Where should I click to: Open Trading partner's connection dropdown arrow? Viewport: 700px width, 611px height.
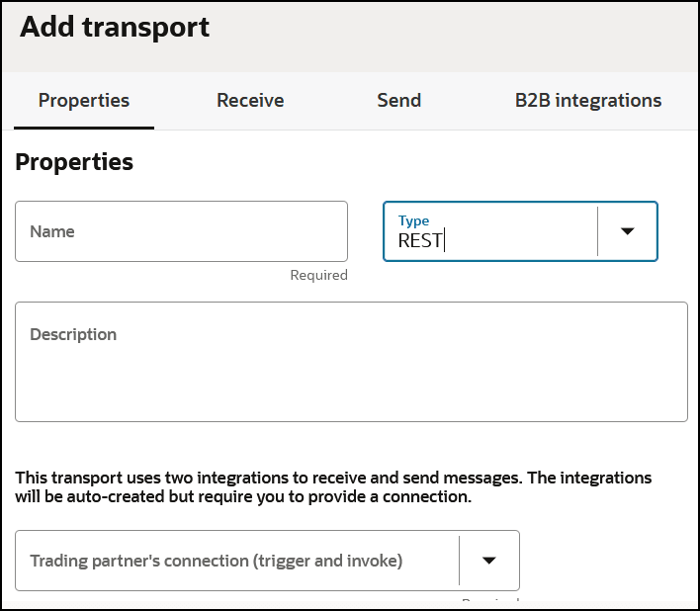[488, 561]
